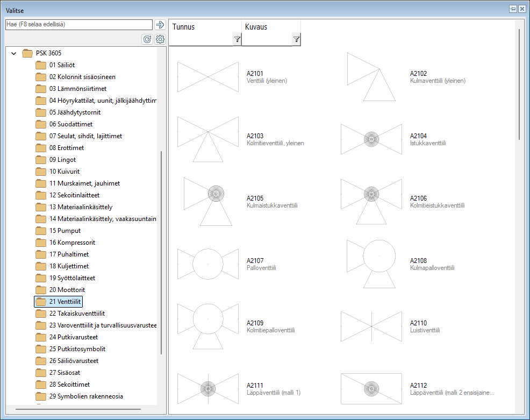Click the refresh icon above the tree
The width and height of the screenshot is (530, 420).
(147, 39)
